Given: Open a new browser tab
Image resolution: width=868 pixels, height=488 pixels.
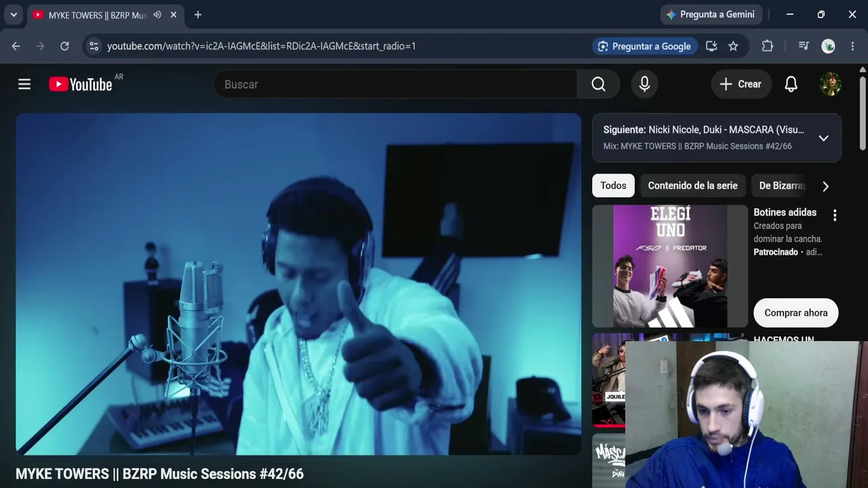Looking at the screenshot, I should 198,14.
